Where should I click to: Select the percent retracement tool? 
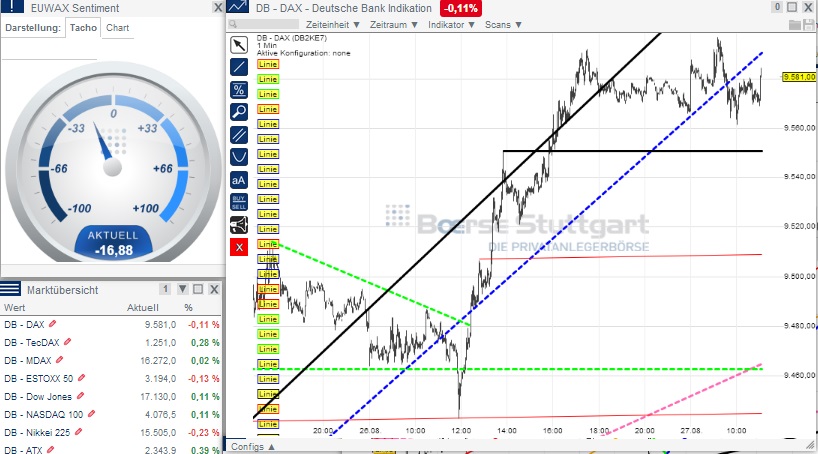[x=239, y=90]
